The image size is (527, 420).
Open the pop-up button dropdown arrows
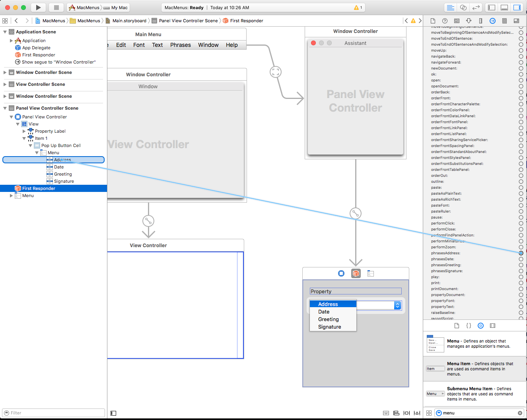pos(397,305)
